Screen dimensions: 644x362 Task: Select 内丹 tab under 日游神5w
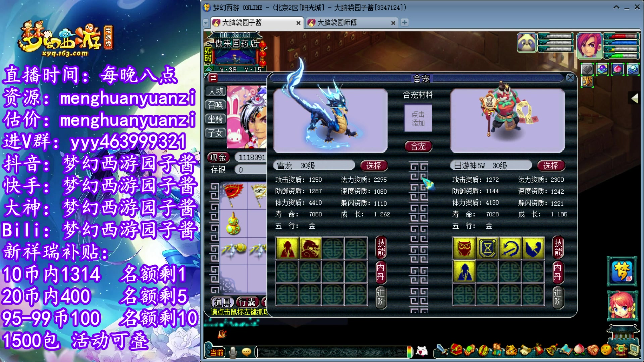(x=558, y=273)
